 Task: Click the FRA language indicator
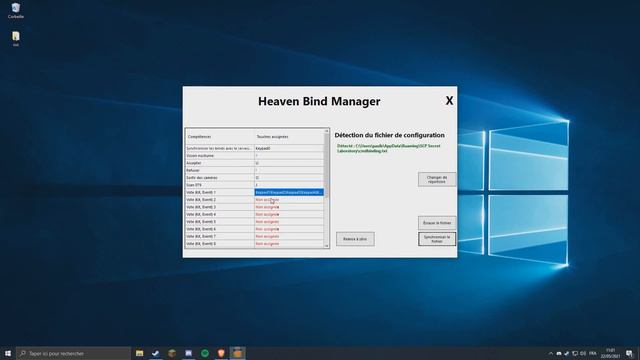[x=593, y=353]
